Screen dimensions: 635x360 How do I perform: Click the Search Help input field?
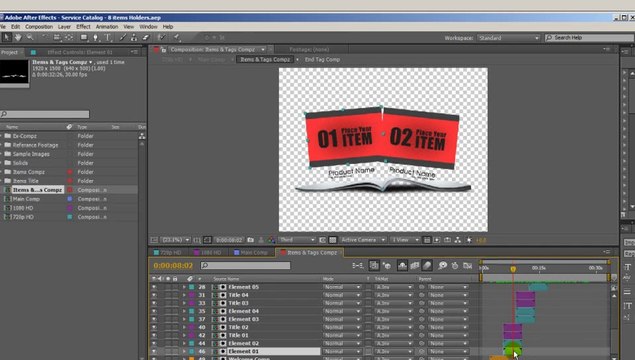click(x=589, y=38)
